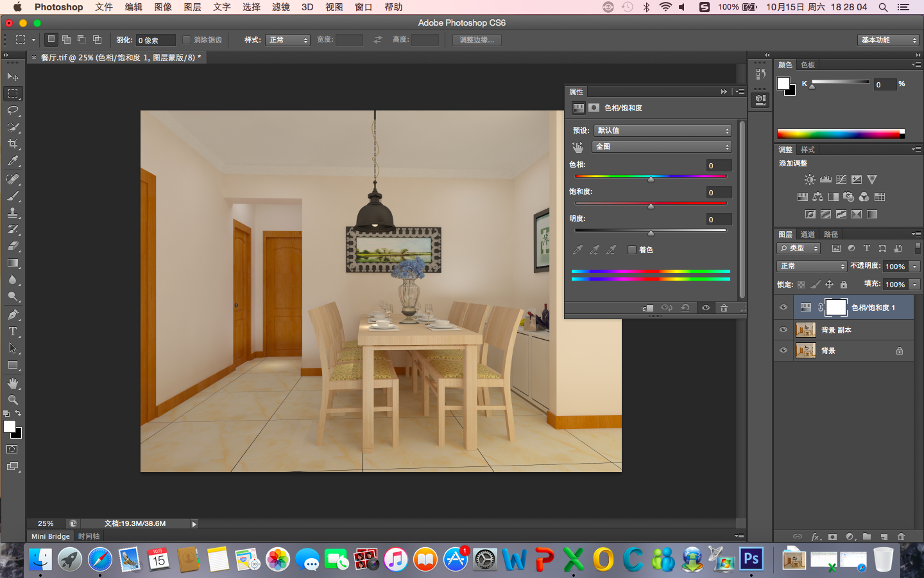Enable the 着色 colorize checkbox

pyautogui.click(x=632, y=250)
